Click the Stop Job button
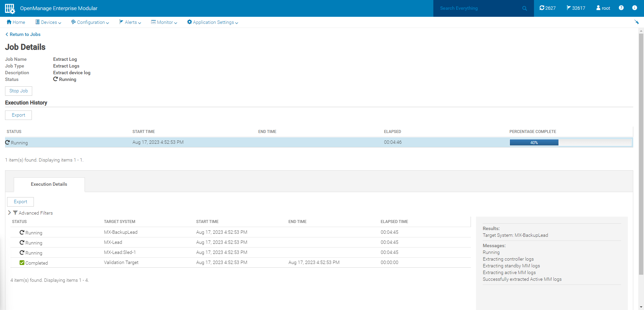 pos(18,91)
